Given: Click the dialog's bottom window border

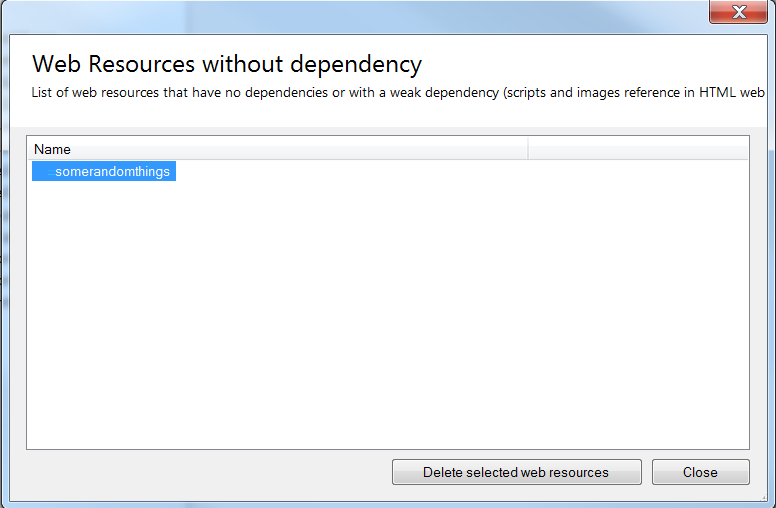Looking at the screenshot, I should (387, 503).
